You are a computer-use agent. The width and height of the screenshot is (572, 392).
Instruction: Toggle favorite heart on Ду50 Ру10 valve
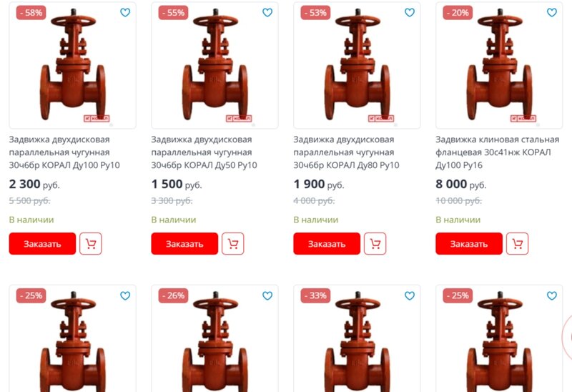pyautogui.click(x=267, y=12)
